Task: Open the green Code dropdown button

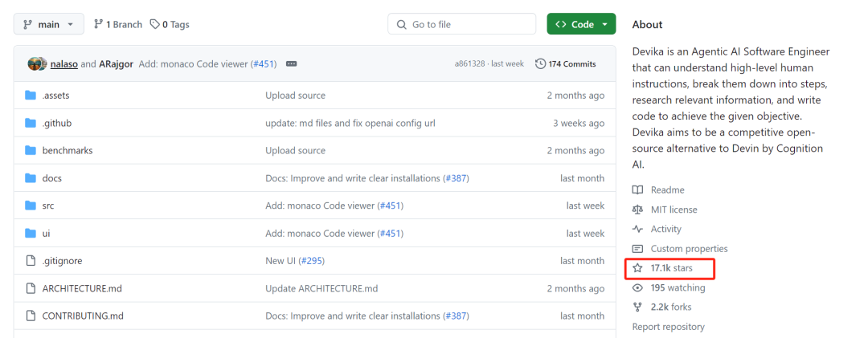Action: pyautogui.click(x=581, y=24)
